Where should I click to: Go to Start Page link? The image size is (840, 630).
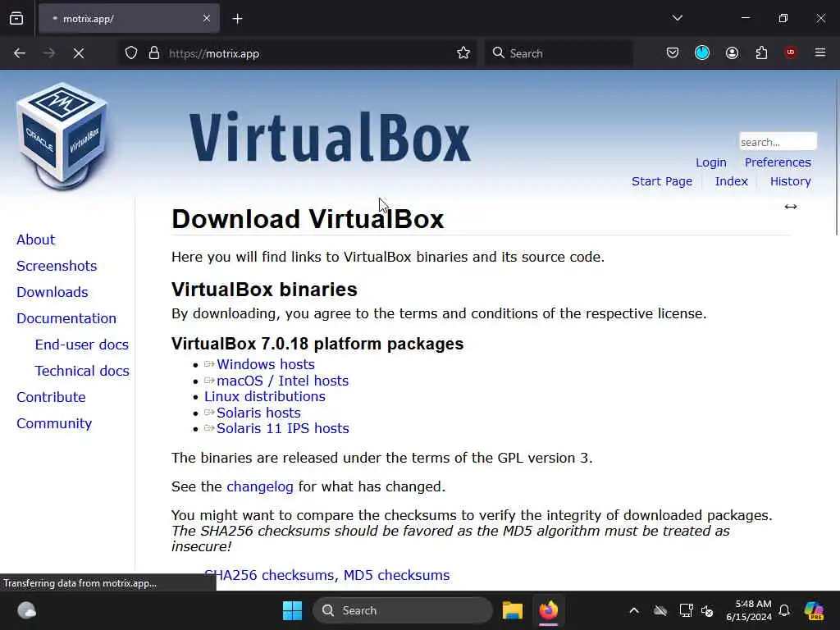pyautogui.click(x=662, y=181)
